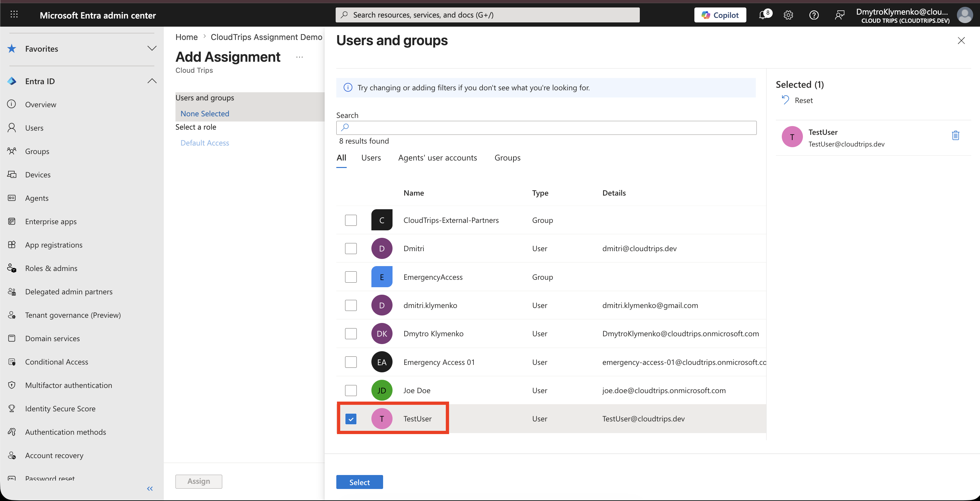Check the Dmytro Klymenko checkbox

(351, 333)
